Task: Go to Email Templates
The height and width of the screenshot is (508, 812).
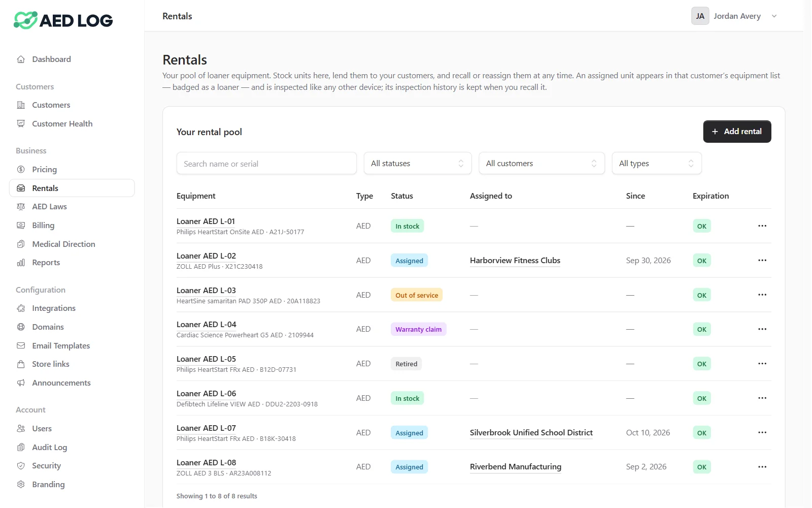Action: tap(72, 346)
